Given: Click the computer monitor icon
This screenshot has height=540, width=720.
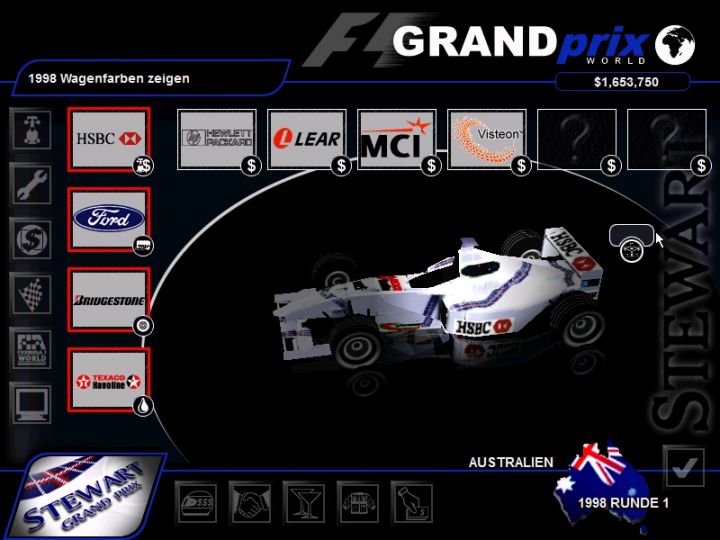Looking at the screenshot, I should pyautogui.click(x=30, y=403).
